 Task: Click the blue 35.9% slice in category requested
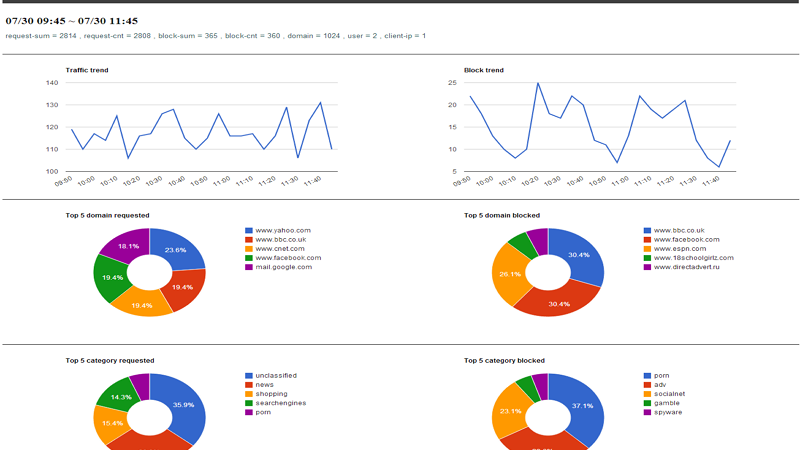pyautogui.click(x=185, y=406)
